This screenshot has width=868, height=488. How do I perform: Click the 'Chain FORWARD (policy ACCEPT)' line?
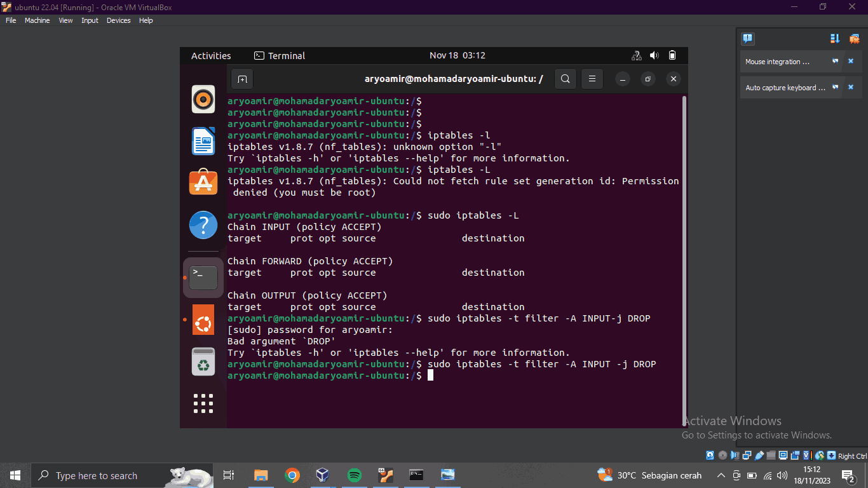310,261
